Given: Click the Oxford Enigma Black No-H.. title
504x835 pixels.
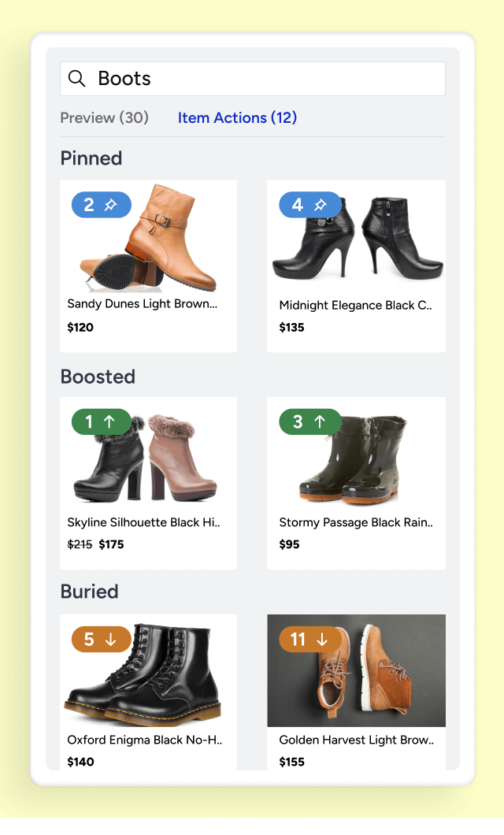Looking at the screenshot, I should pos(145,740).
